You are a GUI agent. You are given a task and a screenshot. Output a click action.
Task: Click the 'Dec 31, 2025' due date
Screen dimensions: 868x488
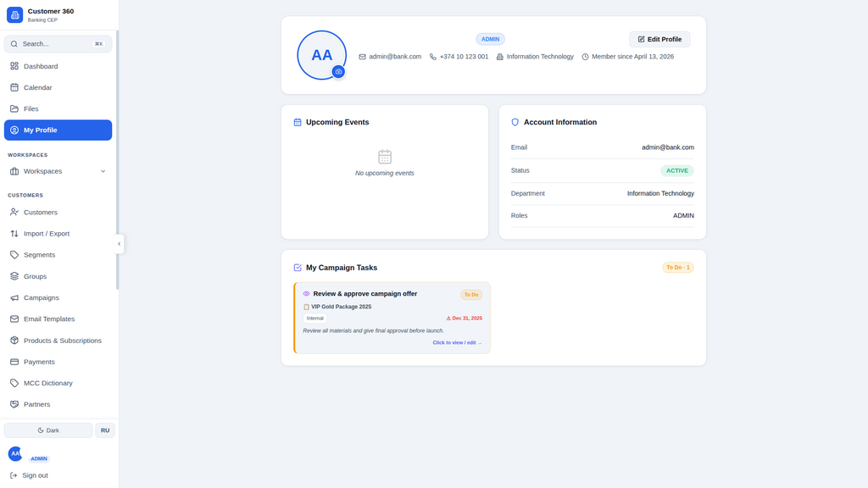(467, 319)
